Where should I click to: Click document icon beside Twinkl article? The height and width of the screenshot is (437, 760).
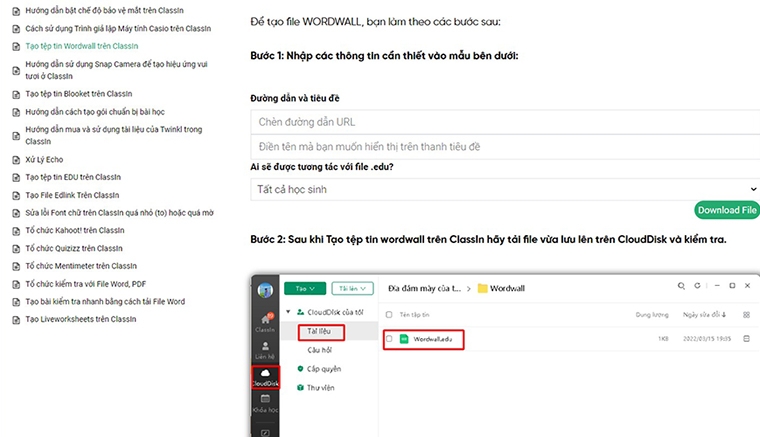[x=16, y=136]
